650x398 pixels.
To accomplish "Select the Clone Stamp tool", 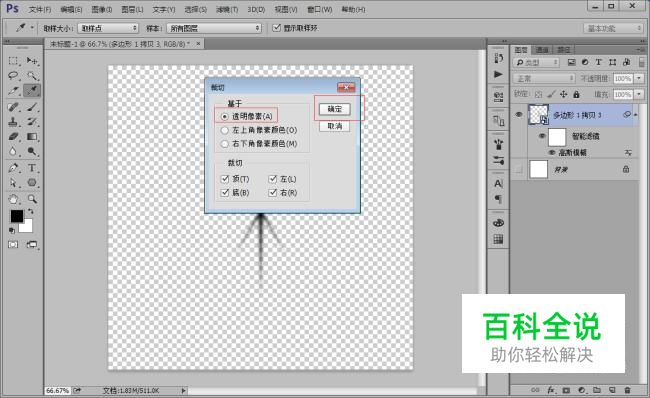I will point(13,122).
